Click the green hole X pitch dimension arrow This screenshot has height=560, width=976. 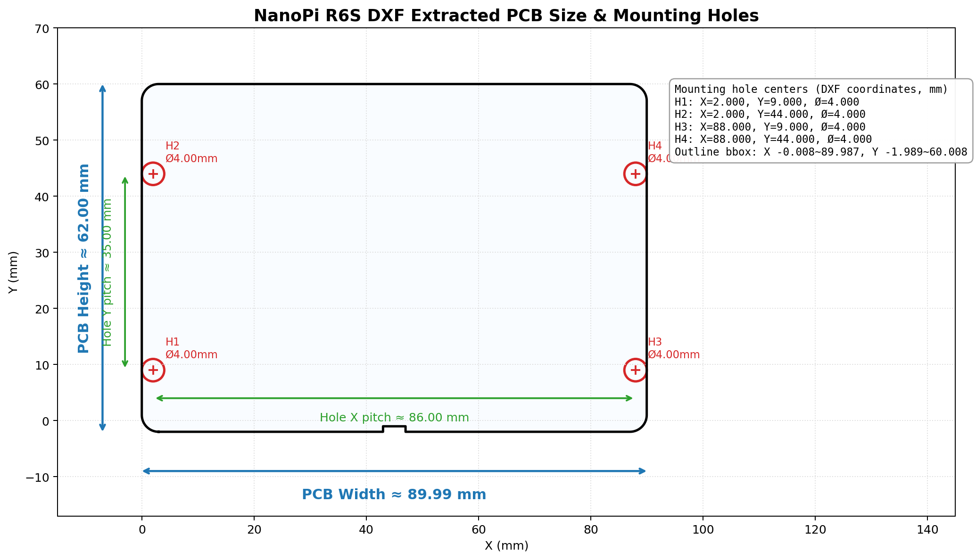[394, 398]
